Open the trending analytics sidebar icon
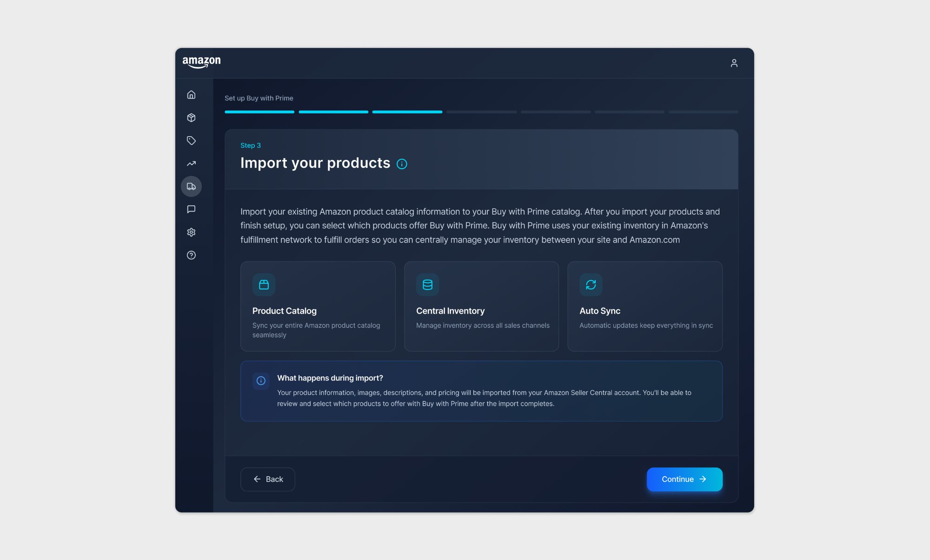 [x=191, y=164]
